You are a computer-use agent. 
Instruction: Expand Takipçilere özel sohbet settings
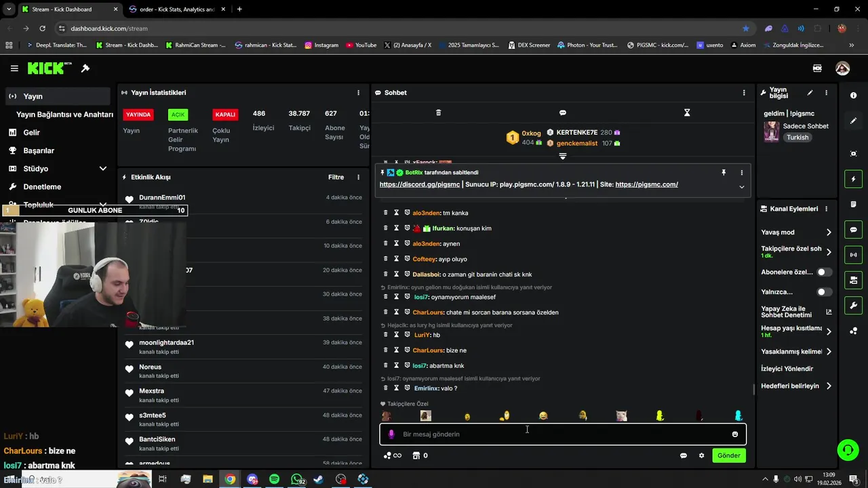(829, 252)
